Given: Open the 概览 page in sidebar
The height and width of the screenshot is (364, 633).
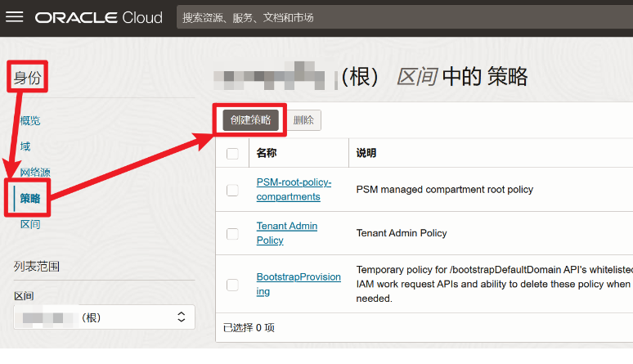Looking at the screenshot, I should [x=30, y=121].
